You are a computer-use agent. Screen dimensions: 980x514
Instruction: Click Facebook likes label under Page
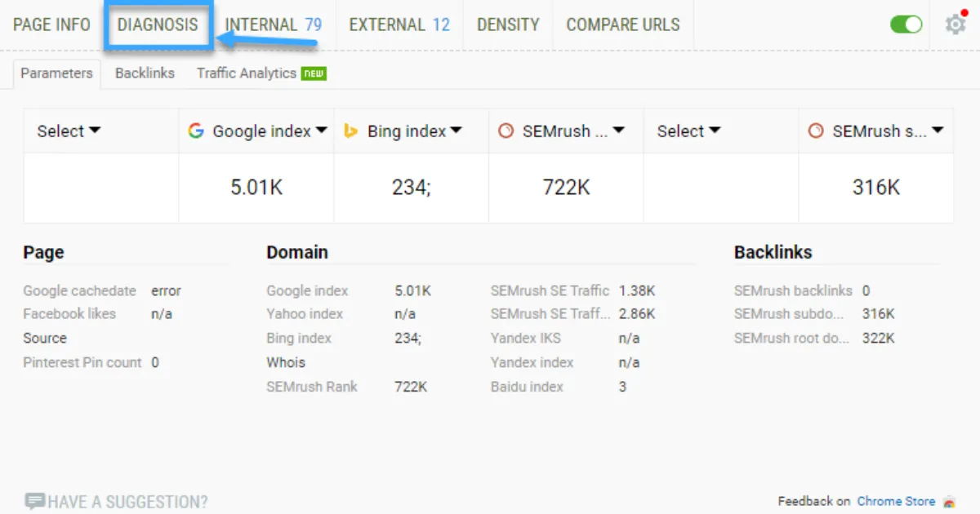point(69,313)
